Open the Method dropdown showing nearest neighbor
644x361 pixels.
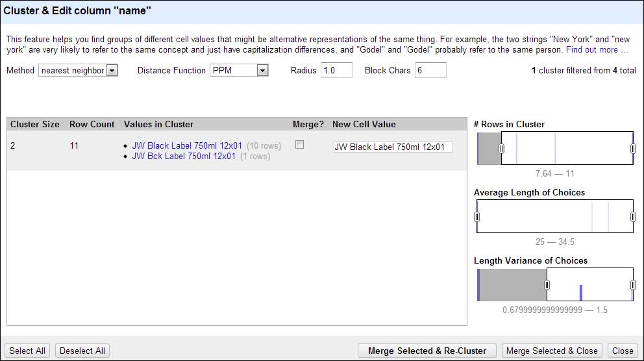pos(78,70)
